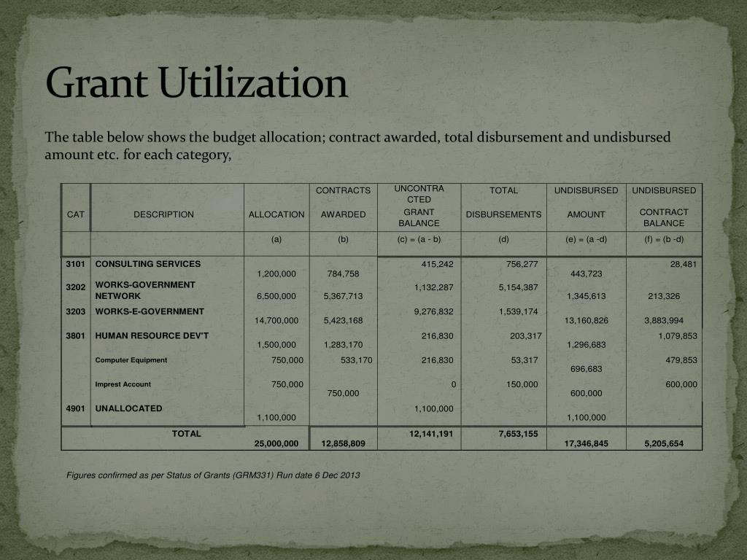Click contract balance '479,853'
This screenshot has width=747, height=560.
681,360
